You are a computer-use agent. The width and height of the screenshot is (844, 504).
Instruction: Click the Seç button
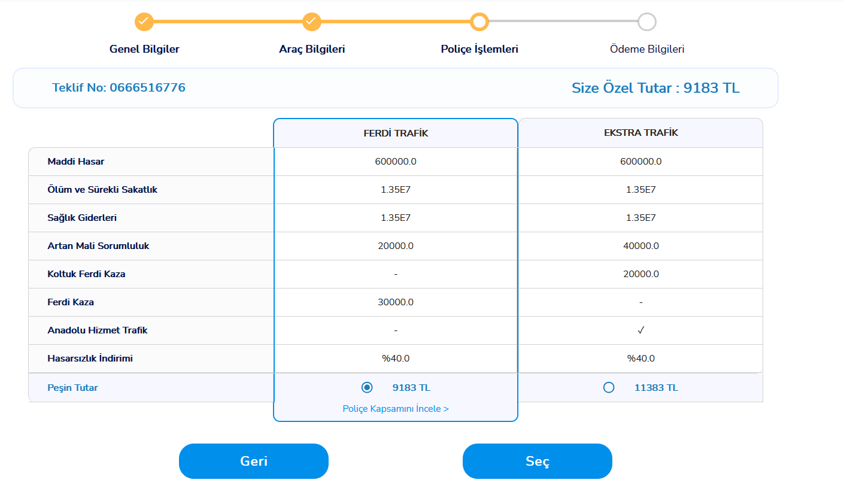538,461
